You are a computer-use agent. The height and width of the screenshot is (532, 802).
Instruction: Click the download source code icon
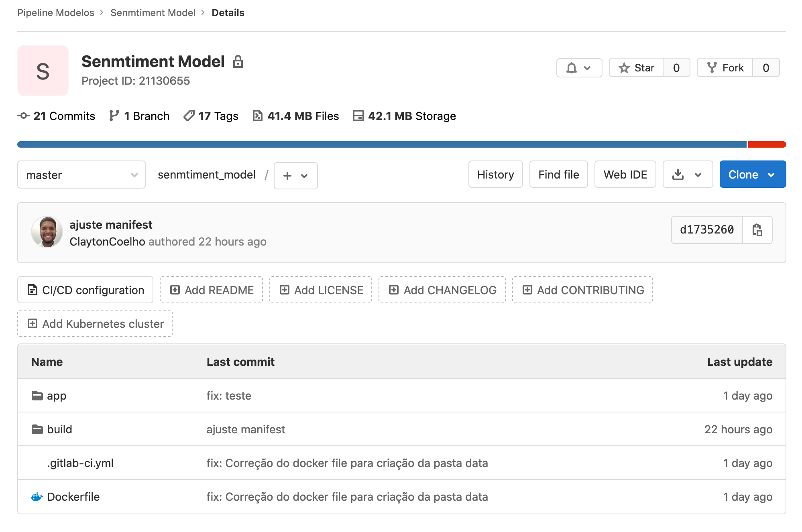(678, 175)
